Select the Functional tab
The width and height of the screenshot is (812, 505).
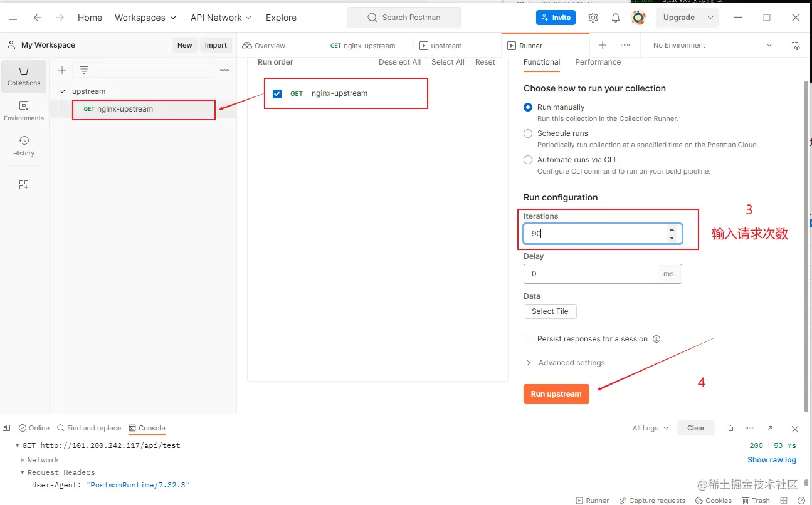(542, 62)
